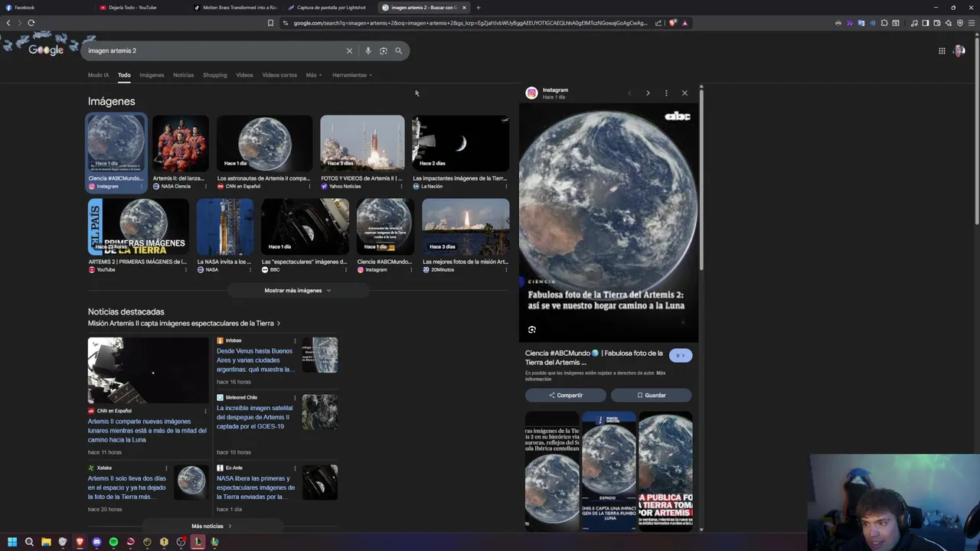The width and height of the screenshot is (980, 551).
Task: Share the page URL via address bar icon
Action: pyautogui.click(x=658, y=23)
